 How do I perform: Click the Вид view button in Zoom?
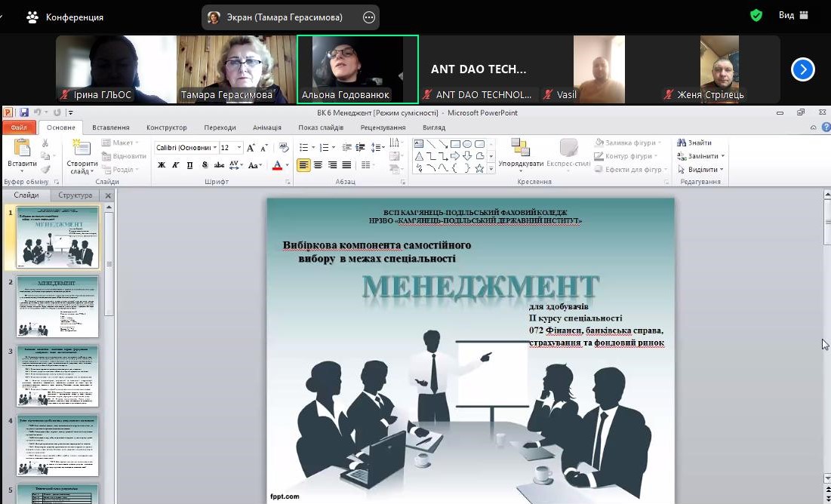[793, 16]
